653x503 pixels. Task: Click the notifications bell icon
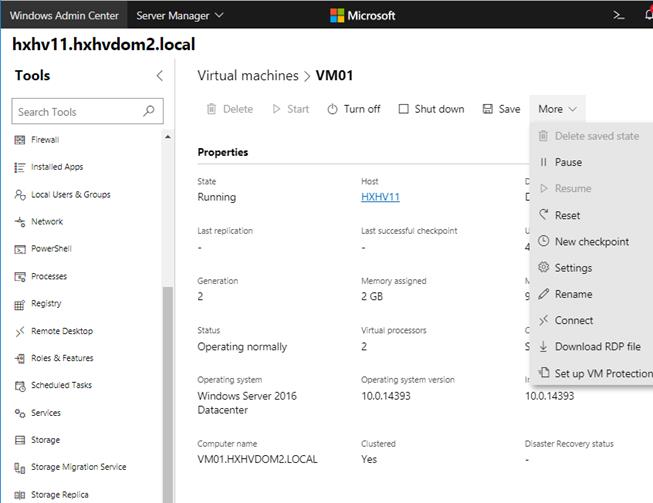coord(649,15)
